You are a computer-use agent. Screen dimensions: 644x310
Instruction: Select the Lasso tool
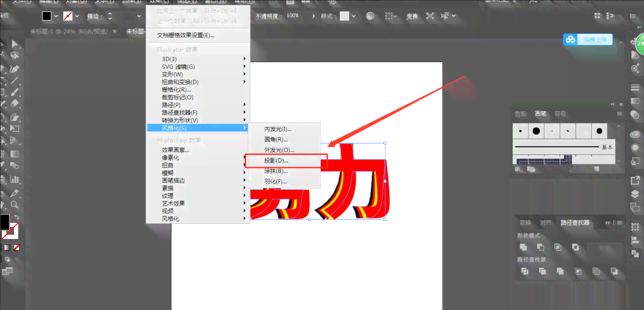[x=16, y=56]
